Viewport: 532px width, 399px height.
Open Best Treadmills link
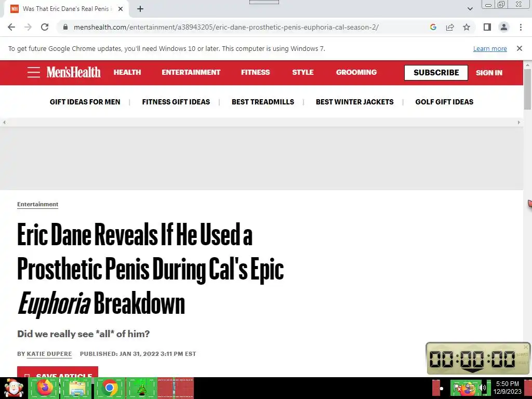(x=263, y=102)
